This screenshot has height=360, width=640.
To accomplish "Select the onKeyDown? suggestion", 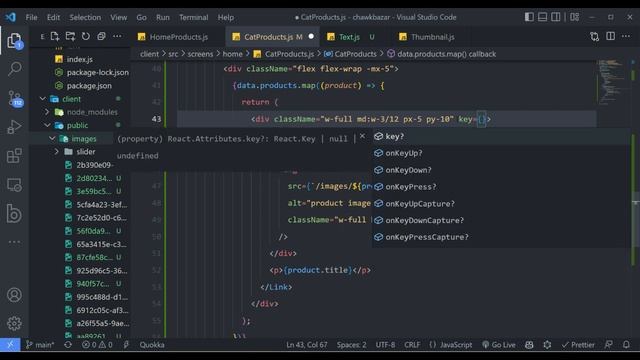I will coord(501,170).
